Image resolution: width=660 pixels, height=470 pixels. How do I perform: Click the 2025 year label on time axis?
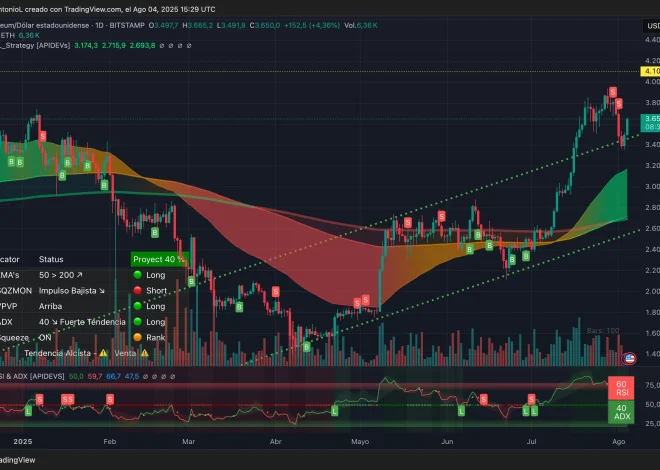[x=23, y=441]
